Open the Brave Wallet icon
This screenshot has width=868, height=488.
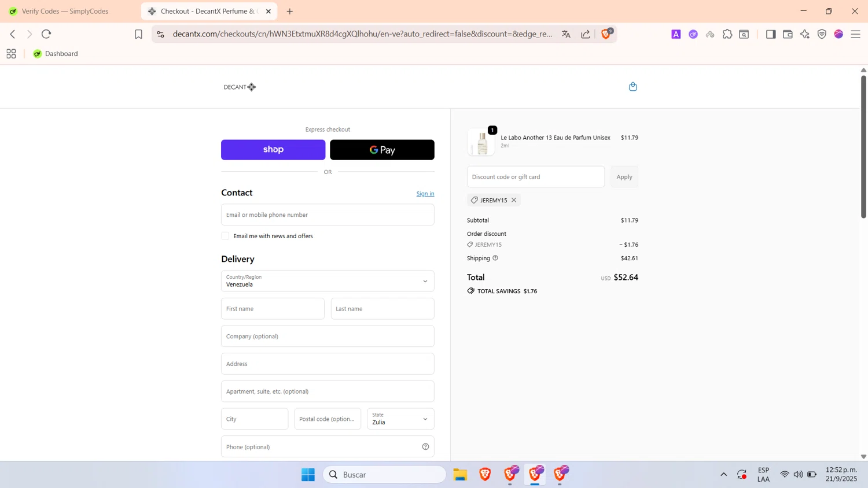[x=788, y=34]
